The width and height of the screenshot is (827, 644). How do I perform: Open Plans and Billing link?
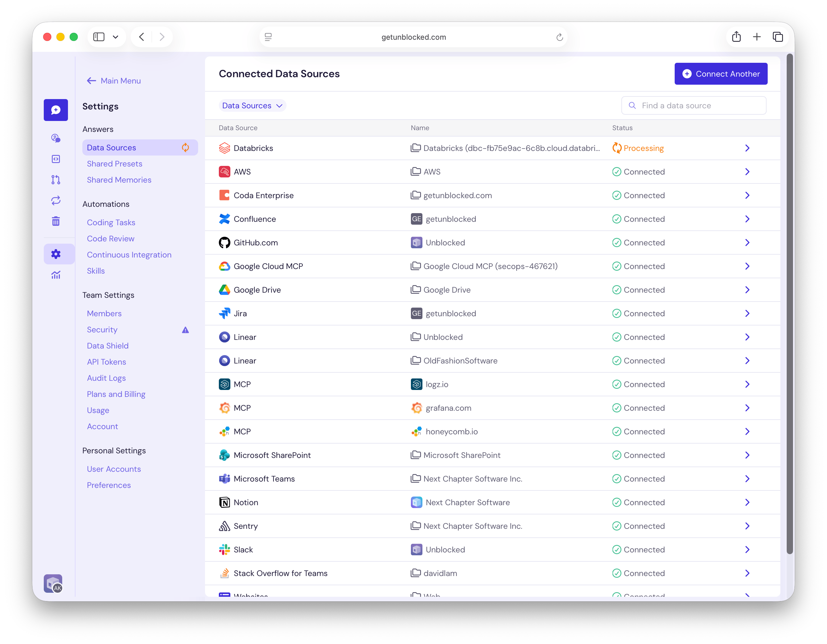[116, 394]
